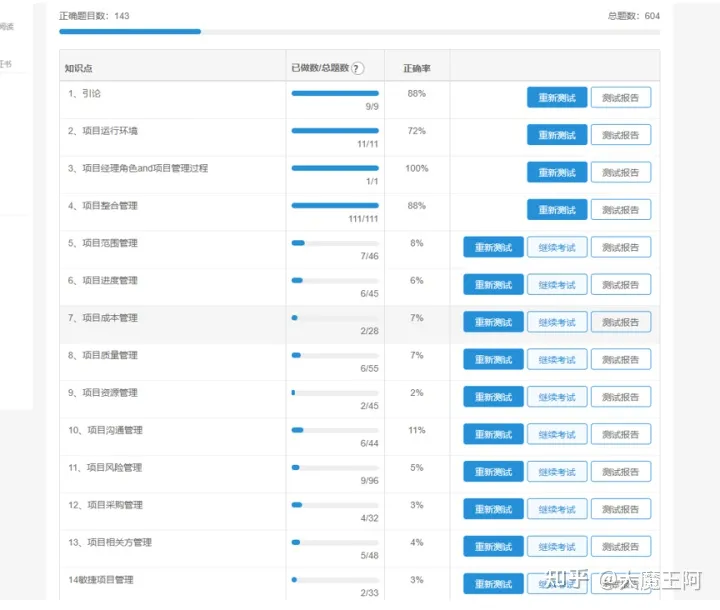This screenshot has width=720, height=610.
Task: Restart test for 项目相关方管理
Action: point(493,547)
